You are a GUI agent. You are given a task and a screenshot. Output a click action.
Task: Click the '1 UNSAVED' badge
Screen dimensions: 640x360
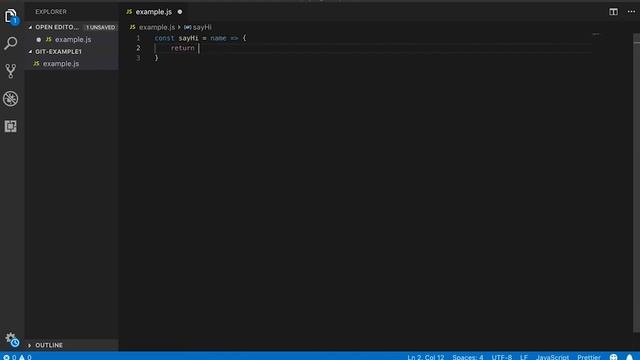(100, 27)
